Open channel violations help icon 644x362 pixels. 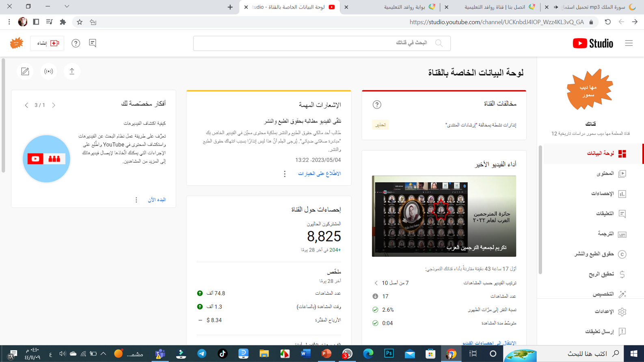(377, 105)
